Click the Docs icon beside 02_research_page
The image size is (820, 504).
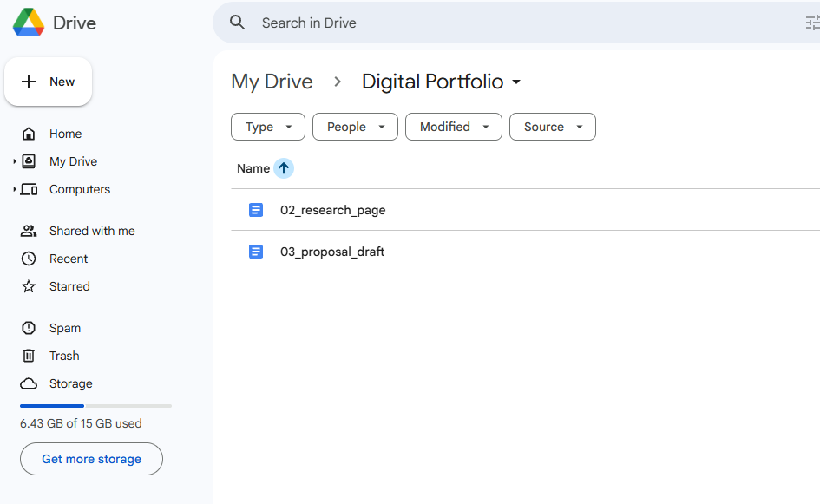tap(256, 210)
